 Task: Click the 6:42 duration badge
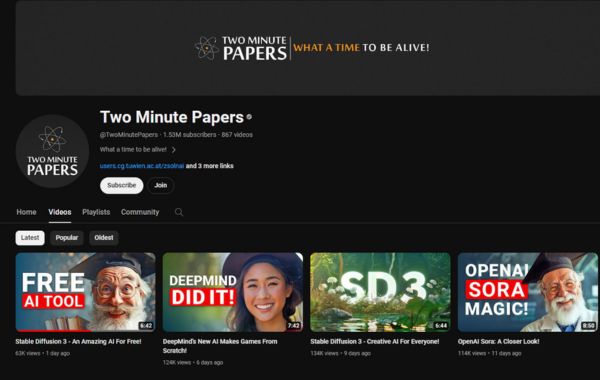tap(146, 326)
